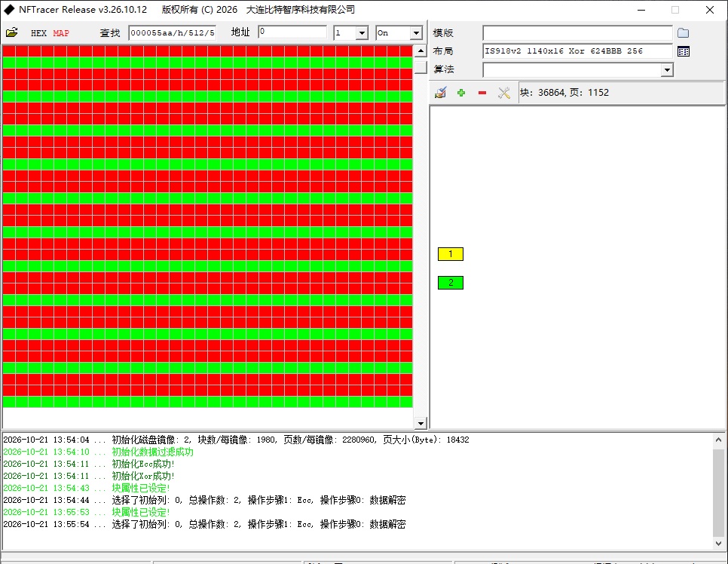Open the On dropdown list

[x=416, y=33]
